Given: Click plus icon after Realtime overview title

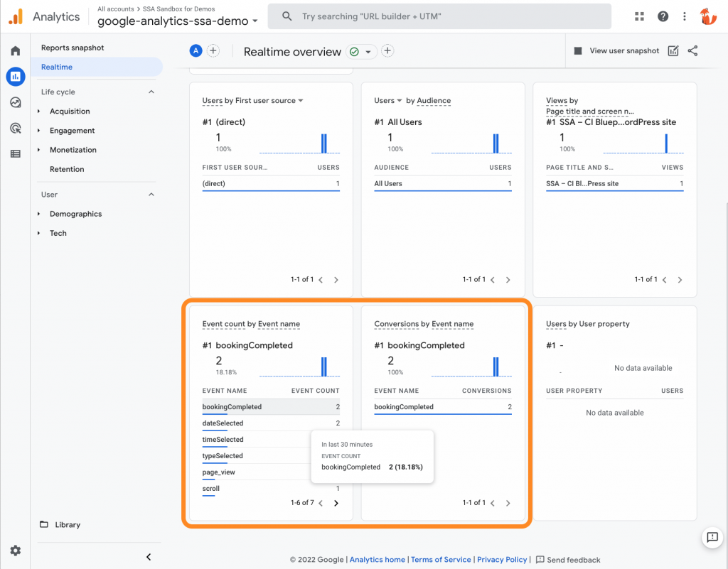Looking at the screenshot, I should click(x=387, y=51).
